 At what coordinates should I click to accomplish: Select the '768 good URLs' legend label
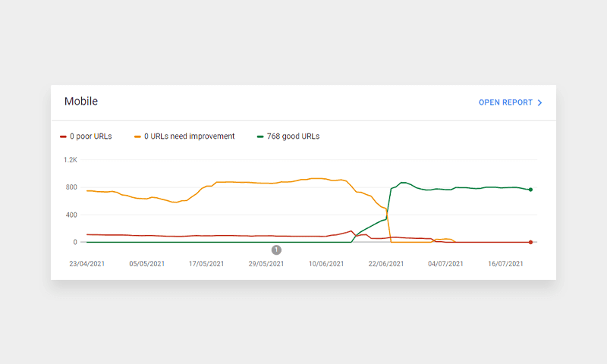[293, 136]
